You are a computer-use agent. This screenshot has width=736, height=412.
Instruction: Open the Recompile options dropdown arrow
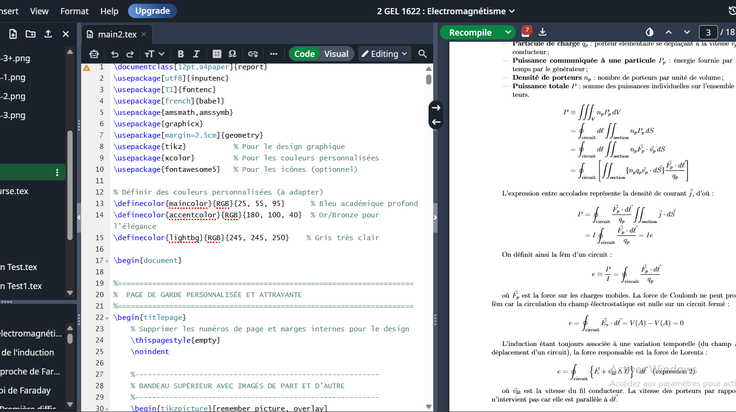point(508,32)
